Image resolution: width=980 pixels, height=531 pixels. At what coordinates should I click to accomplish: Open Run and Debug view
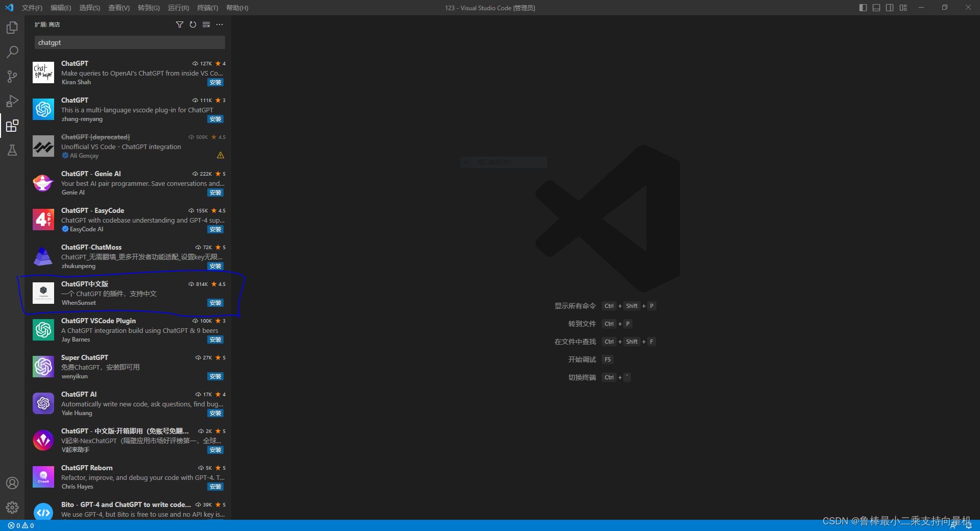tap(12, 101)
